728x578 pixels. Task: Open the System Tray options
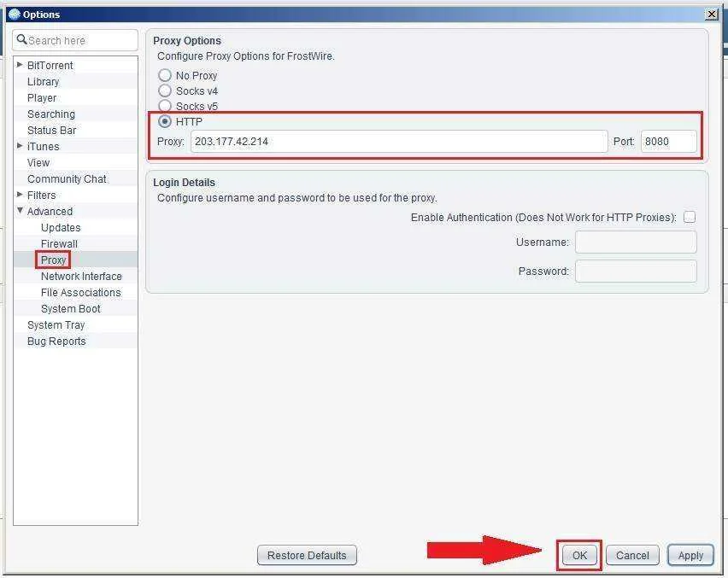coord(56,325)
